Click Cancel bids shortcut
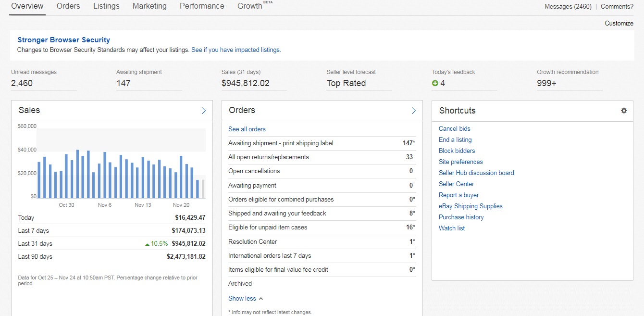The height and width of the screenshot is (316, 644). 455,128
